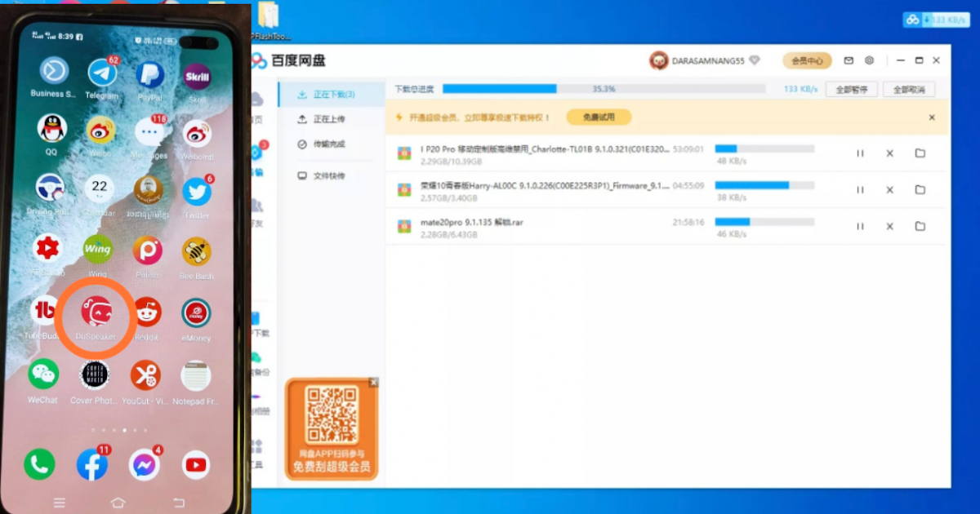This screenshot has width=980, height=514.
Task: Pause the I P20 Pro Charlotte download
Action: click(x=860, y=153)
